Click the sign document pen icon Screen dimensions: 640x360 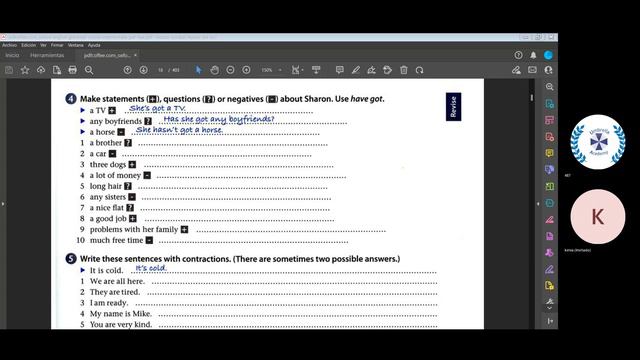(x=371, y=70)
